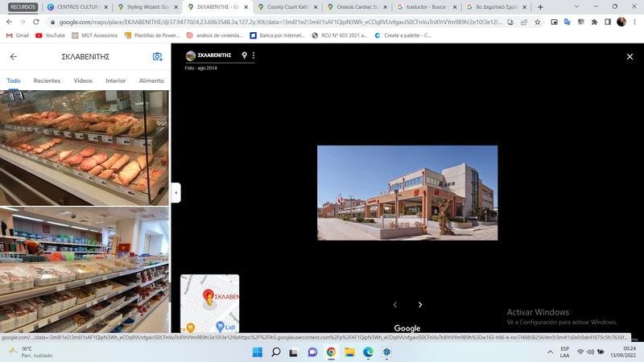
Task: Open weather widget 16°C
Action: [x=31, y=352]
